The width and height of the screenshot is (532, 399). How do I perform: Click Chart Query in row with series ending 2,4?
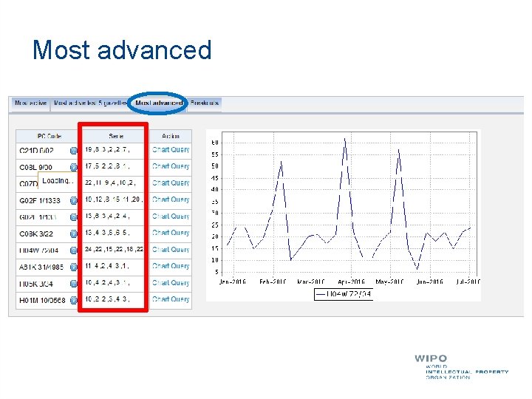point(171,216)
